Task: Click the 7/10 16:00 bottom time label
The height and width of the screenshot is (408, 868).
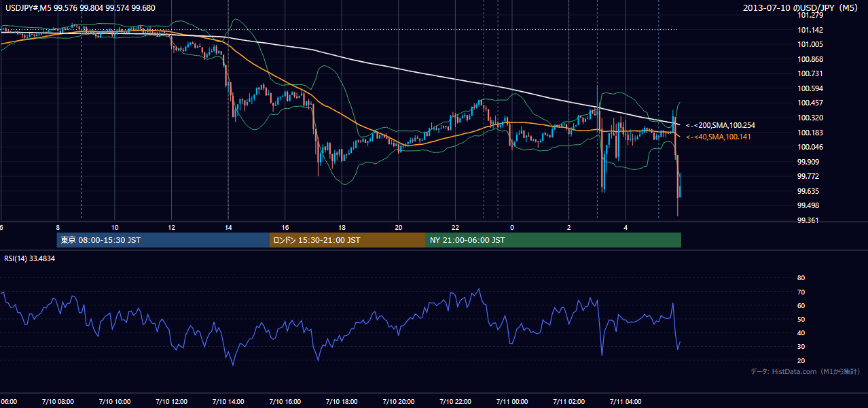Action: tap(285, 401)
